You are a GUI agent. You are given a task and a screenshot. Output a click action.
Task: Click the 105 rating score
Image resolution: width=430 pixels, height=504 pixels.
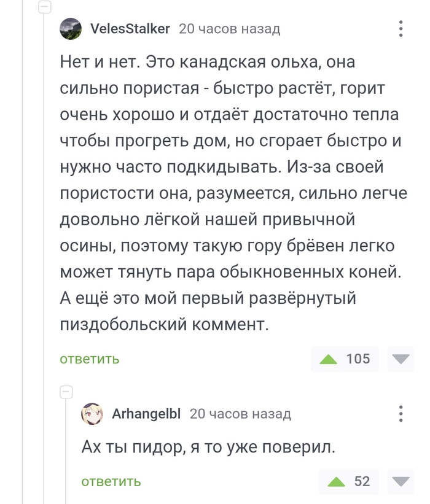[x=358, y=359]
